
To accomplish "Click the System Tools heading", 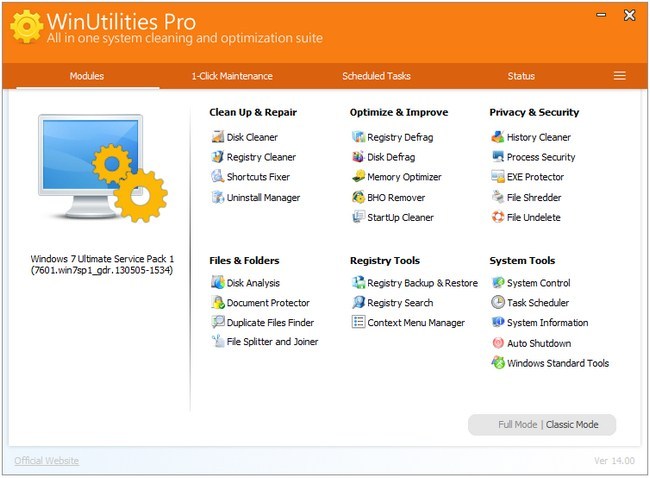I will click(x=522, y=261).
